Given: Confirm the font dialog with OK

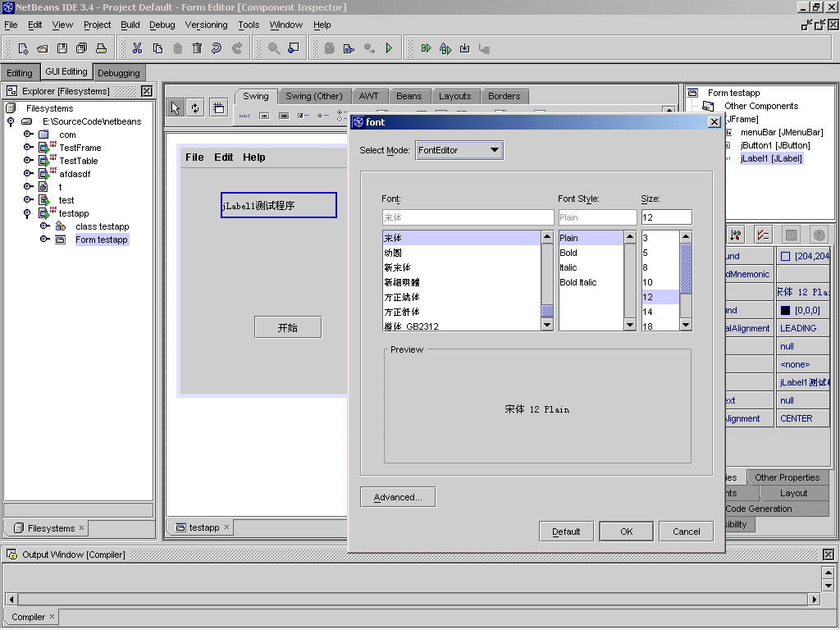Looking at the screenshot, I should [626, 532].
